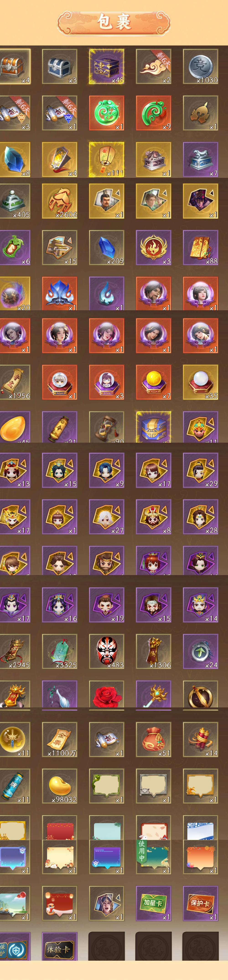Image resolution: width=228 pixels, height=980 pixels.
Task: Click the flame emblem badge x3
Action: (x=153, y=248)
